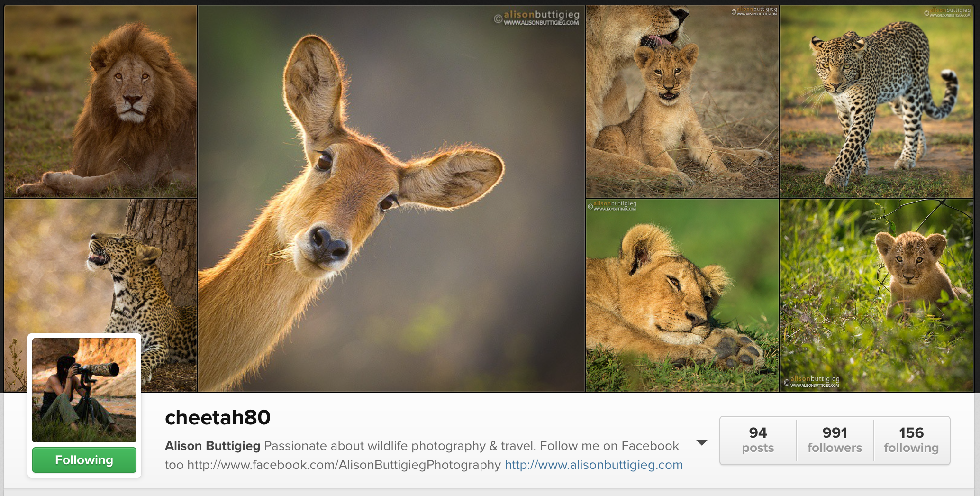The height and width of the screenshot is (496, 980).
Task: Open the alisonbuttigieg.com website link
Action: click(593, 465)
